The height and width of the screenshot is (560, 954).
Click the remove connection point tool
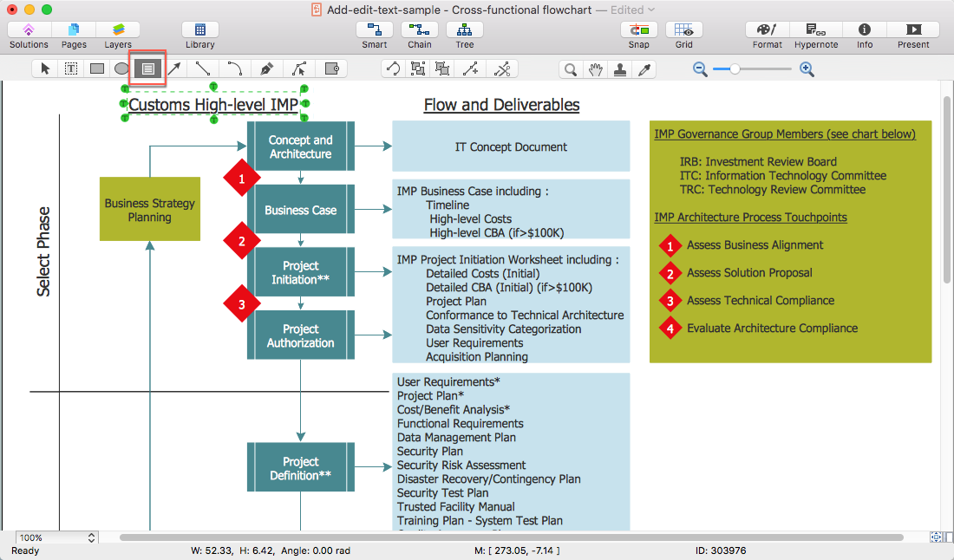click(502, 68)
